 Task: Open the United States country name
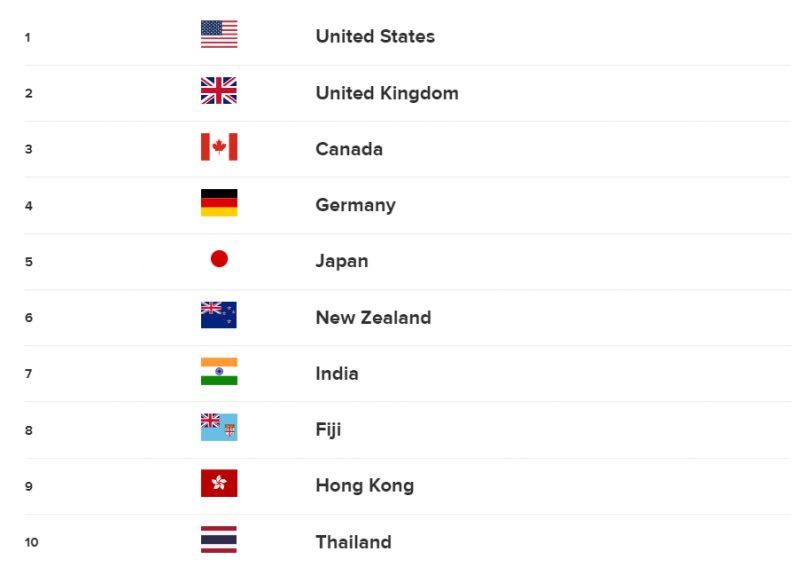coord(375,36)
